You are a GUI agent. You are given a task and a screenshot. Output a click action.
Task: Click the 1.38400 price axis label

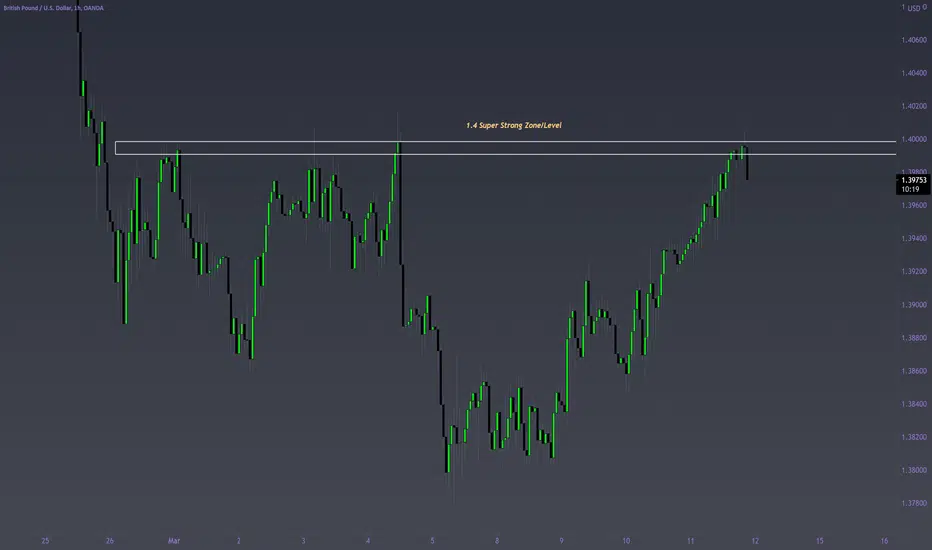(x=914, y=404)
